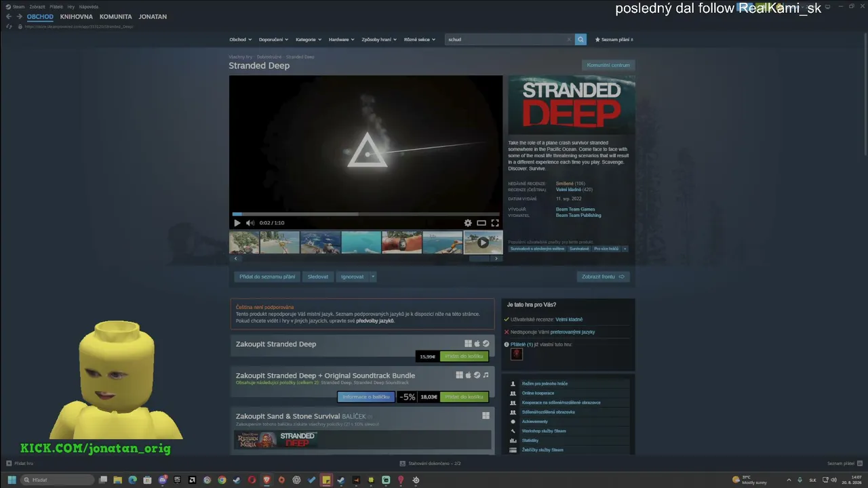Expand the Obchod store dropdown
Screen dimensions: 868x488
point(240,39)
